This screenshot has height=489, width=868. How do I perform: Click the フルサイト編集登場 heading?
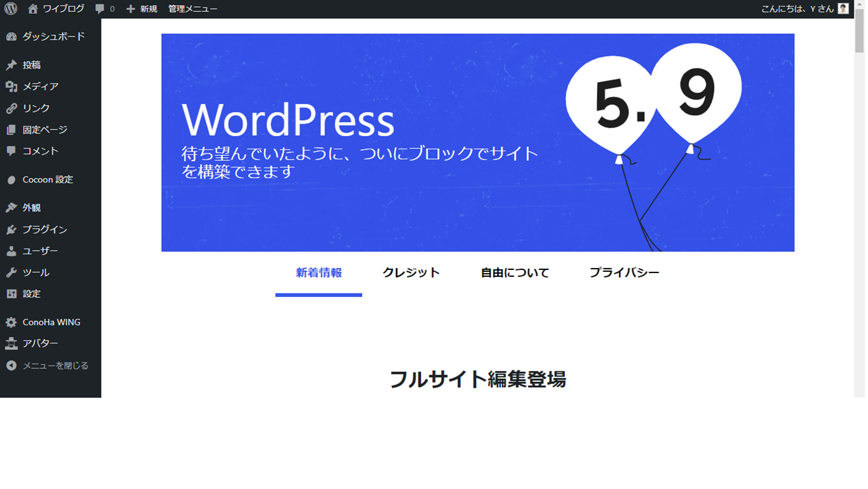[477, 379]
